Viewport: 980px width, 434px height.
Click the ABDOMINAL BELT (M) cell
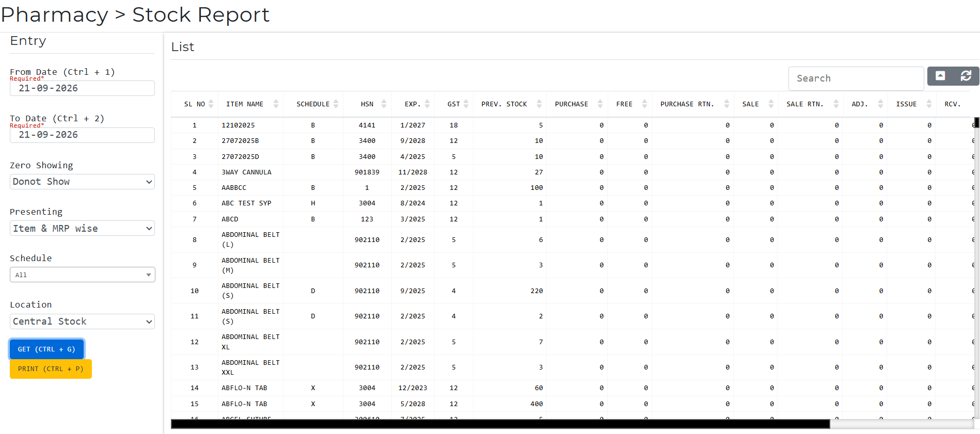(250, 265)
